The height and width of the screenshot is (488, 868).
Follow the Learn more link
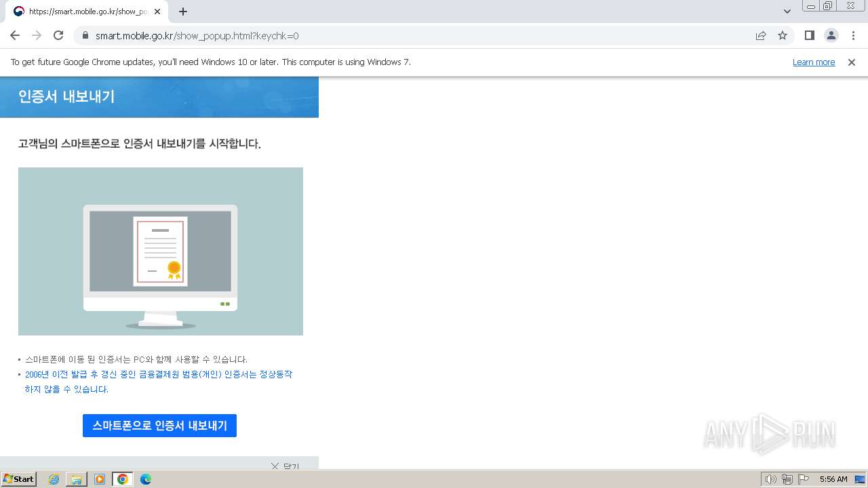[x=814, y=62]
